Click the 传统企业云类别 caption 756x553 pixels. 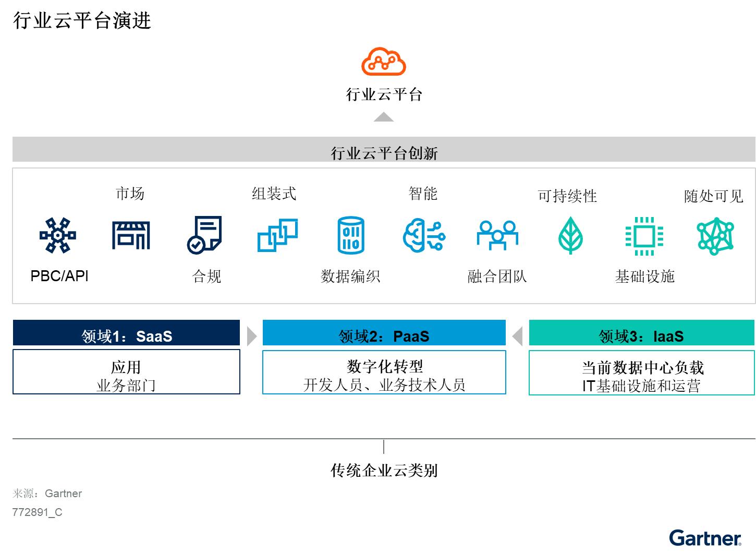384,471
